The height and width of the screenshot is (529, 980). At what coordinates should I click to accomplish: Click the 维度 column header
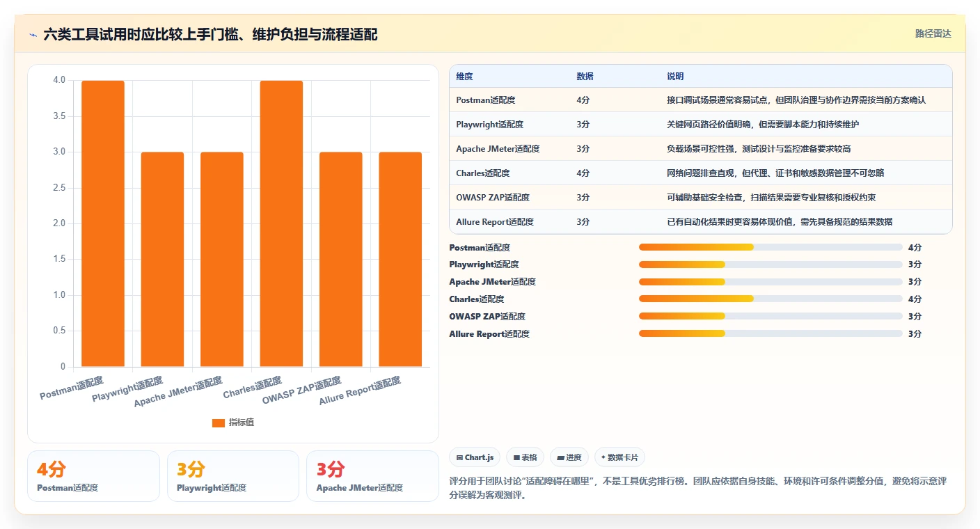(464, 76)
